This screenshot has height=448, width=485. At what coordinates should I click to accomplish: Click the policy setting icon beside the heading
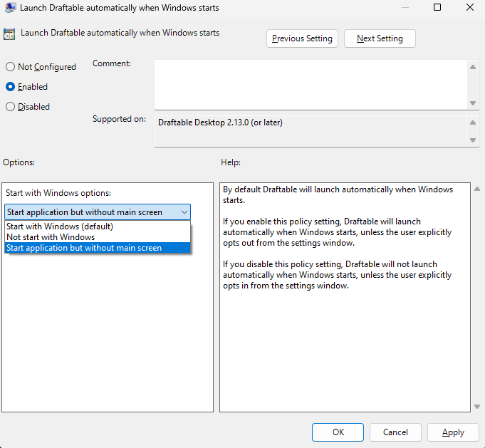[9, 34]
